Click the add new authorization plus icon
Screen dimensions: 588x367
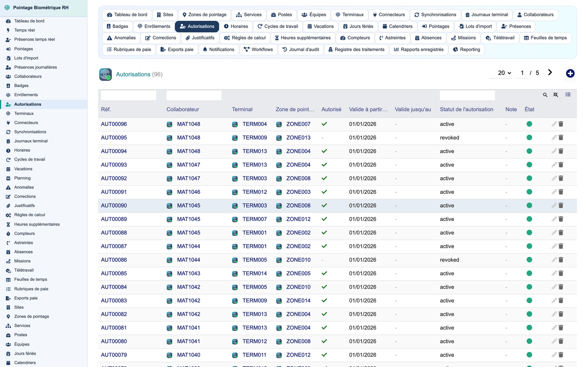pyautogui.click(x=570, y=73)
